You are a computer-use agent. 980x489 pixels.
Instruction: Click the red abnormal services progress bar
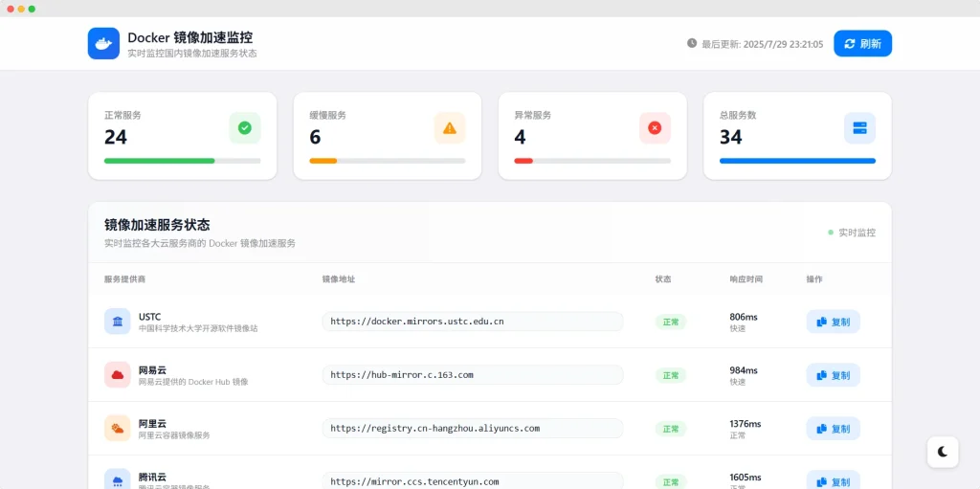pos(592,161)
